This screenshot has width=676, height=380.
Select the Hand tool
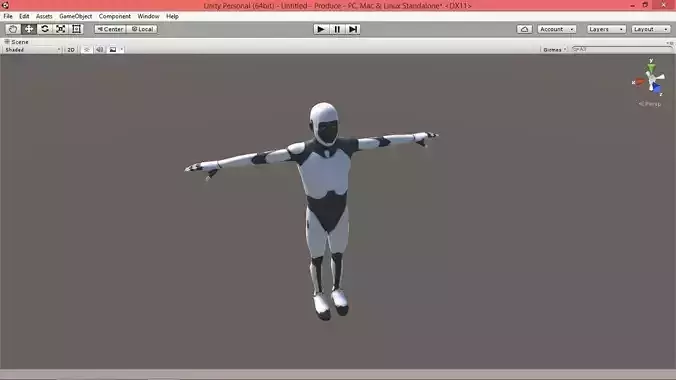pos(13,29)
